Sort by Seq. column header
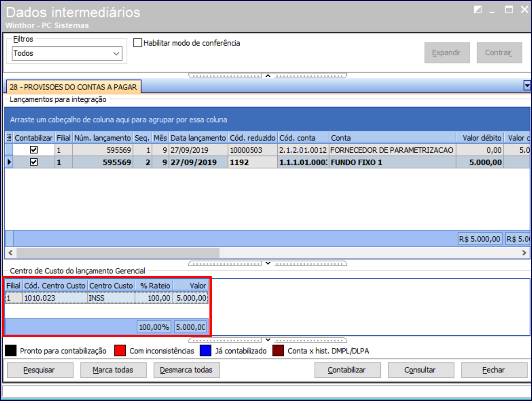Screen dimensions: 532x401 click(142, 137)
